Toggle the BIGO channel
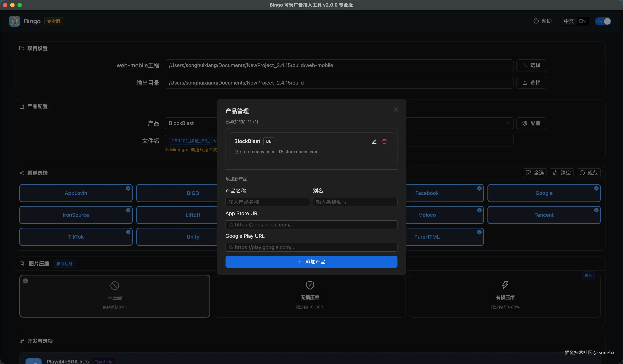The height and width of the screenshot is (364, 623). click(177, 193)
